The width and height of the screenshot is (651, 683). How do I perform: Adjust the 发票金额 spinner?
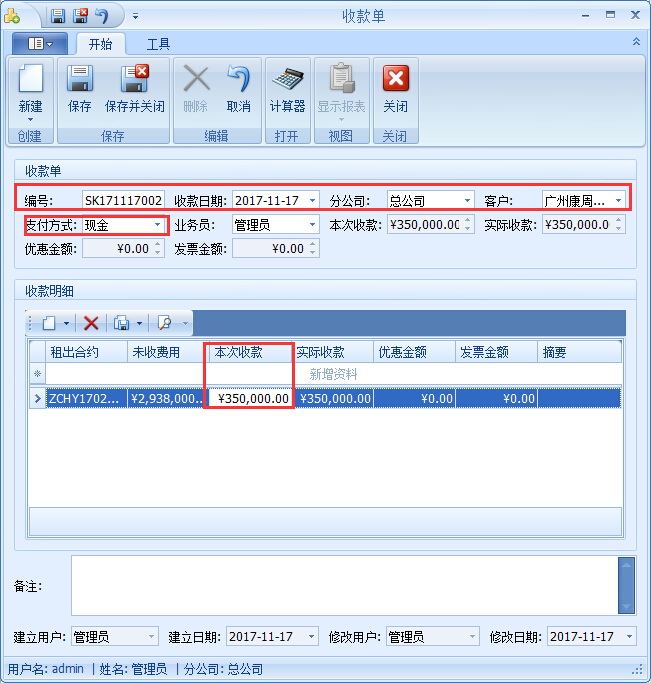tap(312, 249)
